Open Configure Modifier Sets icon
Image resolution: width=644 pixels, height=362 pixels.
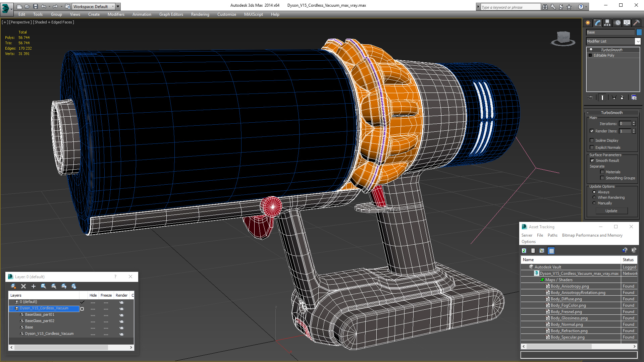point(634,98)
